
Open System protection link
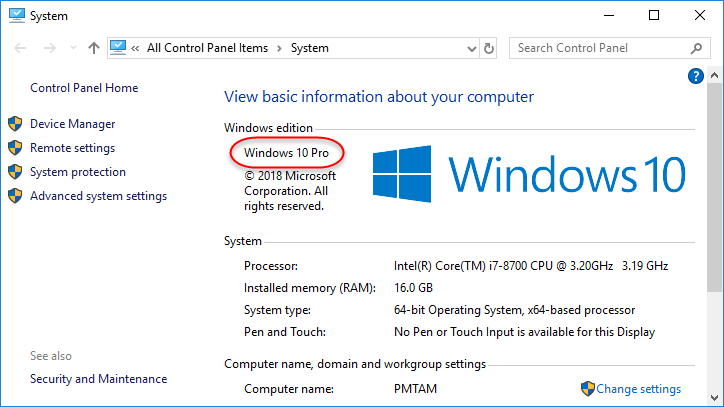pos(78,172)
